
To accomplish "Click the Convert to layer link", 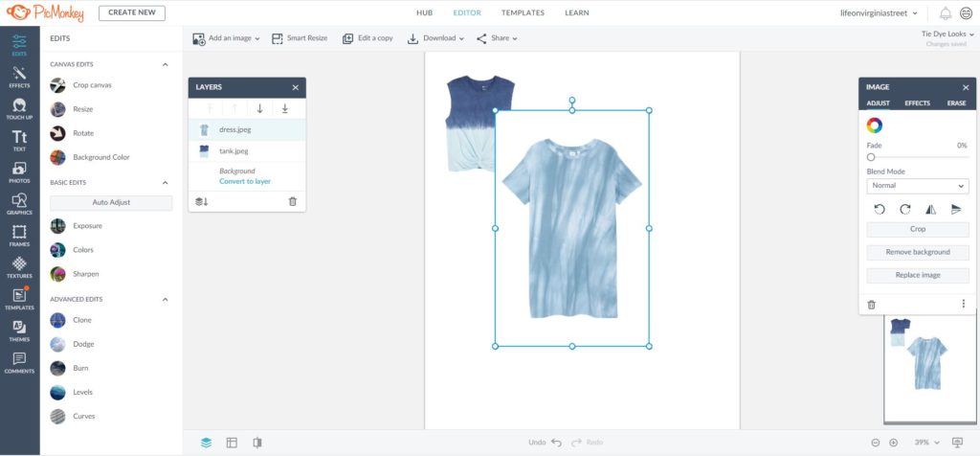I will pos(244,181).
